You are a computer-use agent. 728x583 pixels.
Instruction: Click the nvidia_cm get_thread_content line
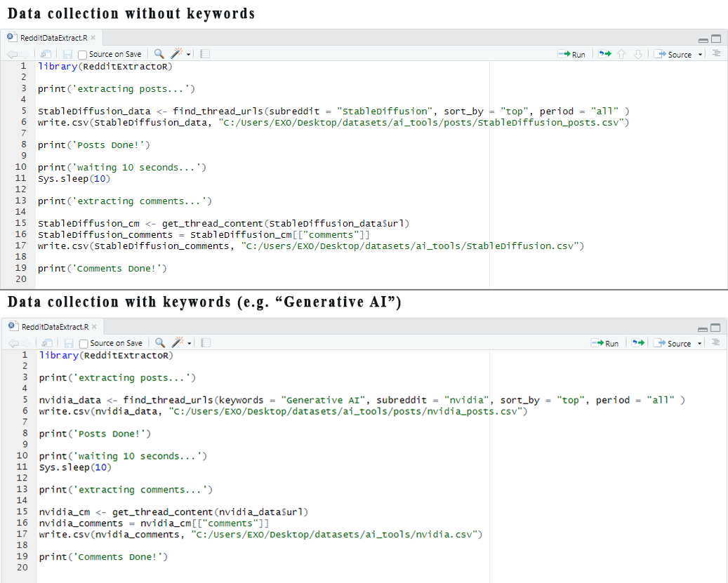click(x=173, y=512)
